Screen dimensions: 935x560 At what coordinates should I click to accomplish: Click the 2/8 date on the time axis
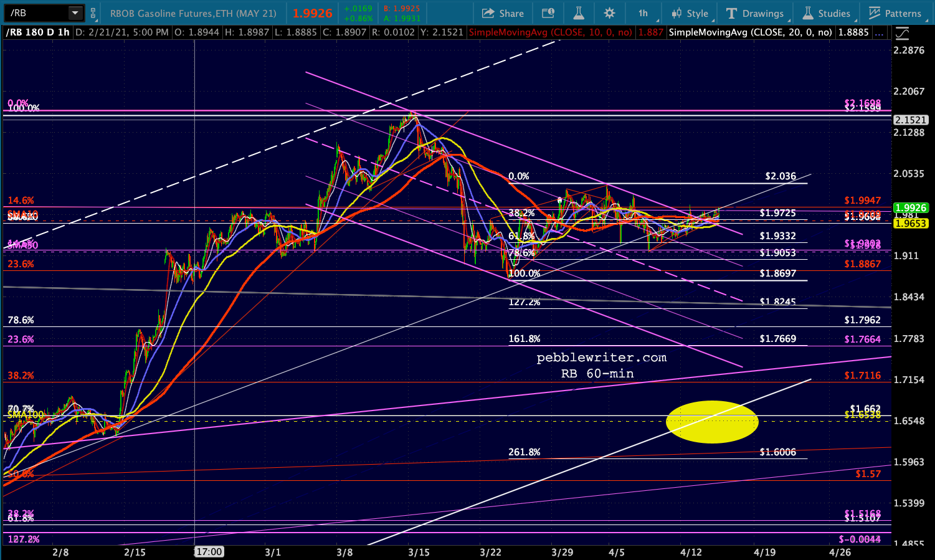60,553
